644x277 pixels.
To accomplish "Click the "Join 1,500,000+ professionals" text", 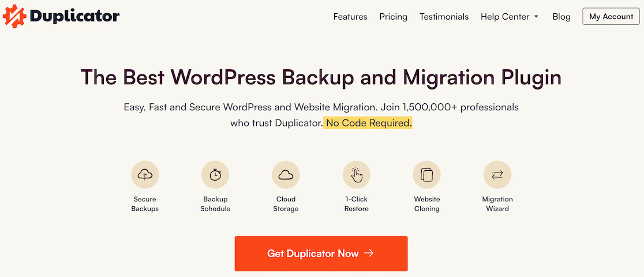I will (450, 108).
